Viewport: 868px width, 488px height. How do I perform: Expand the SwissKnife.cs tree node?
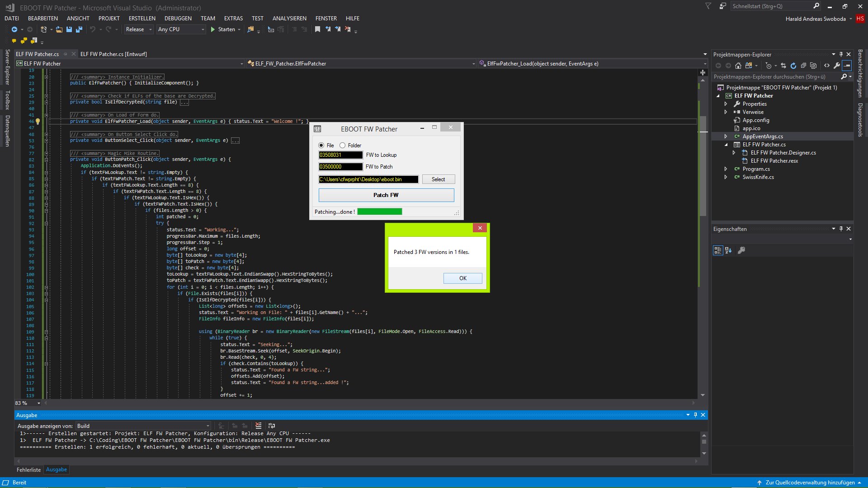(726, 177)
